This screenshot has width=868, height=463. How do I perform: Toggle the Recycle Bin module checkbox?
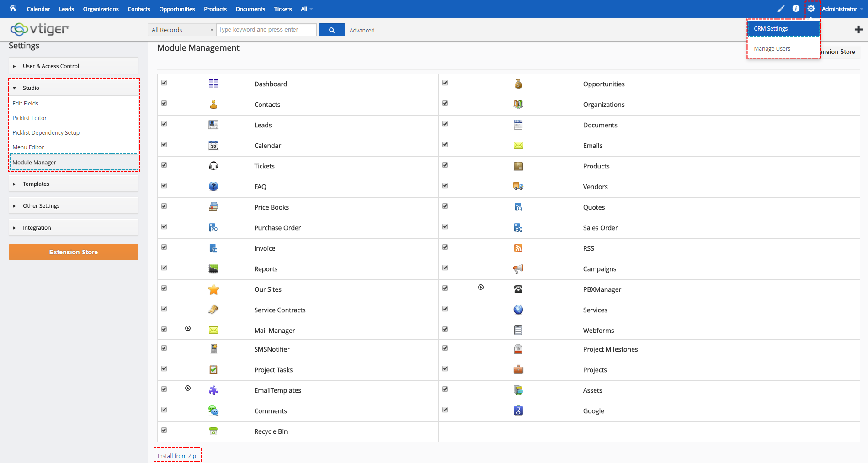[x=164, y=430]
